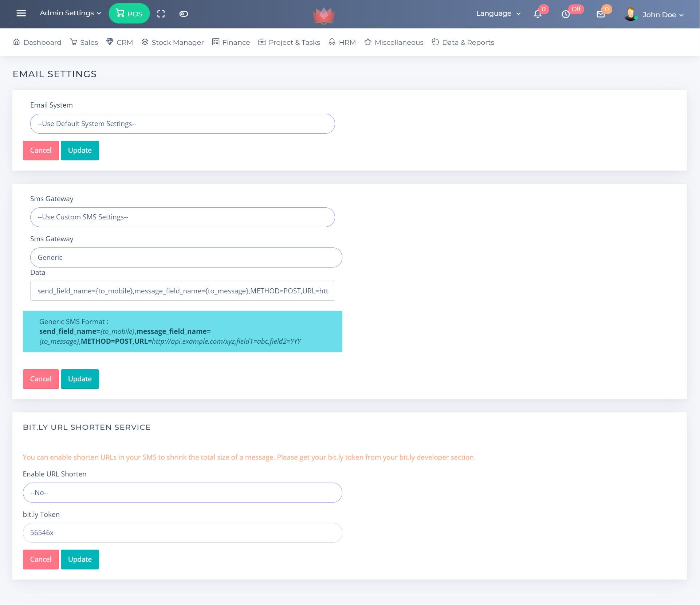The image size is (700, 605).
Task: Open the hamburger sidebar menu icon
Action: click(x=21, y=13)
